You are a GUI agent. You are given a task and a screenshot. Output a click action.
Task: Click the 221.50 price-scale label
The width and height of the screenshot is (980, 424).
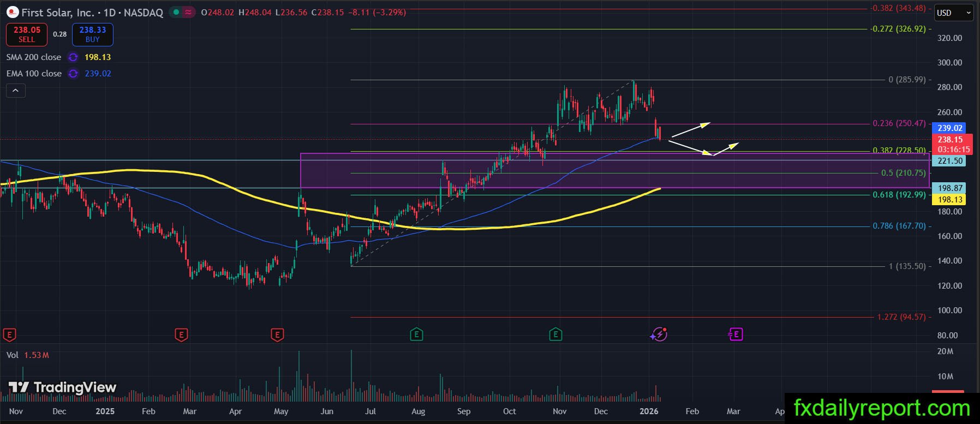click(x=949, y=161)
